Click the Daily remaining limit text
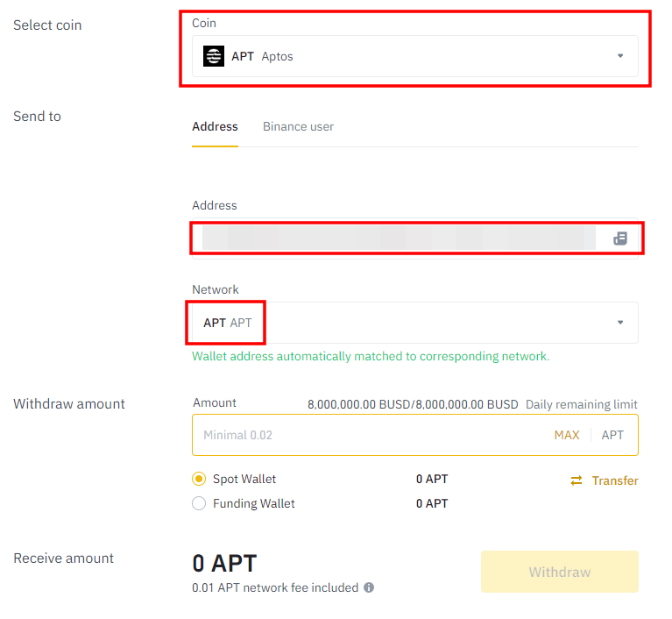Image resolution: width=672 pixels, height=619 pixels. pos(582,404)
